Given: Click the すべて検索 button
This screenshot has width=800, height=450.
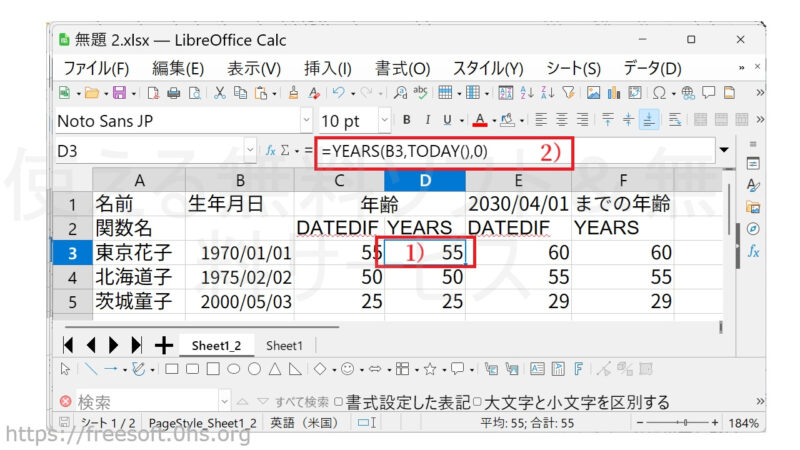Looking at the screenshot, I should [x=301, y=402].
